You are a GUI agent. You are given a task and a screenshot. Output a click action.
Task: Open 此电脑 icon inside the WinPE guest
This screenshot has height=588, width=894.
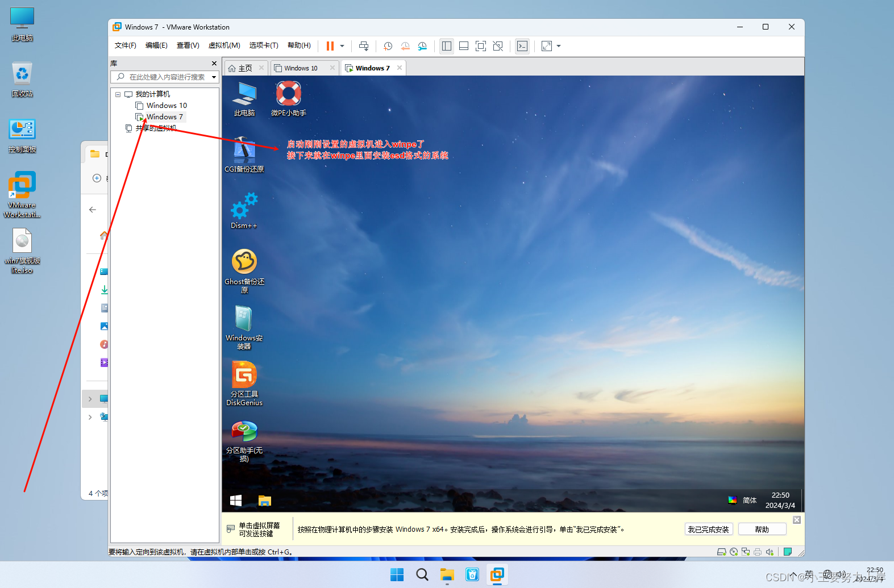[244, 99]
